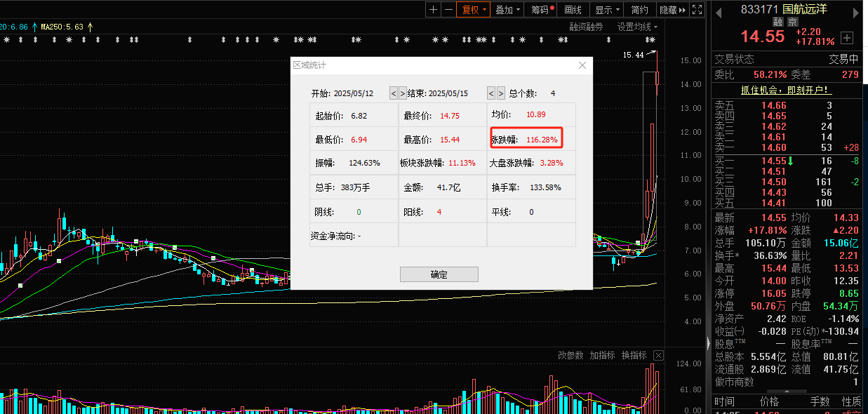
Task: Toggle fullscreen chart view icon
Action: [697, 10]
